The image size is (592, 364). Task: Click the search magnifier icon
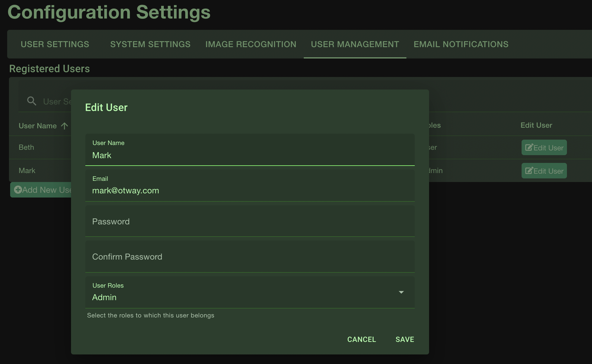(31, 101)
